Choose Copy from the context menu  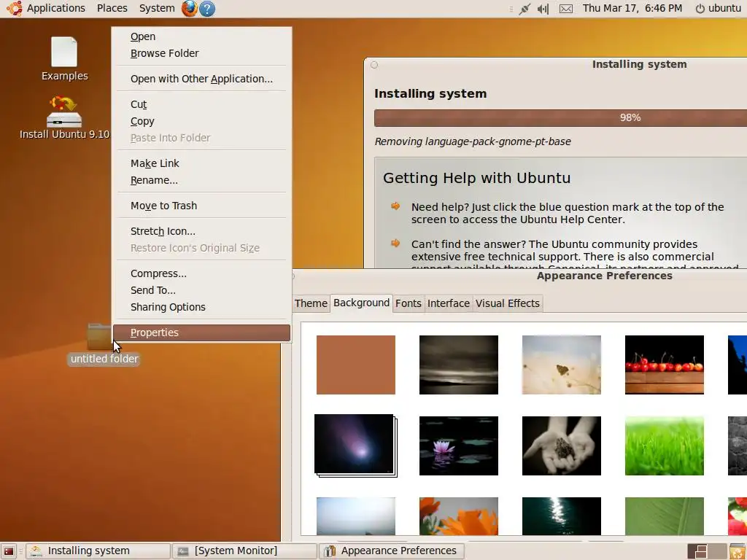coord(201,122)
